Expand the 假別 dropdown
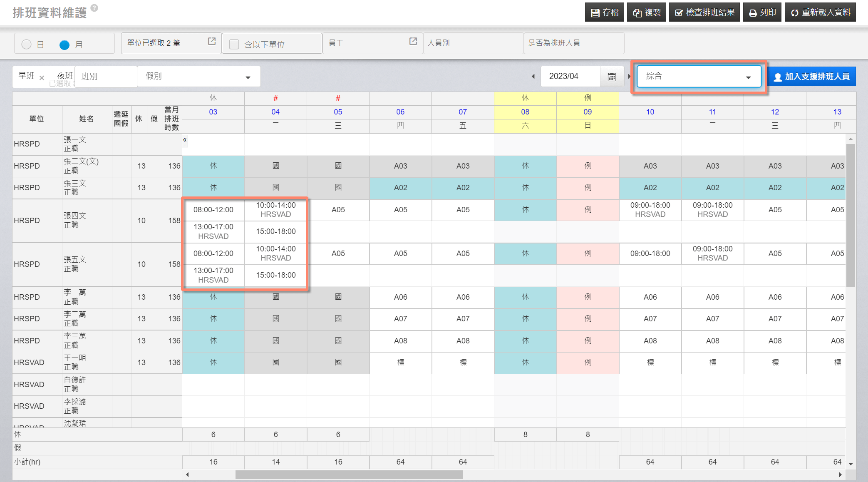The width and height of the screenshot is (868, 482). 198,77
